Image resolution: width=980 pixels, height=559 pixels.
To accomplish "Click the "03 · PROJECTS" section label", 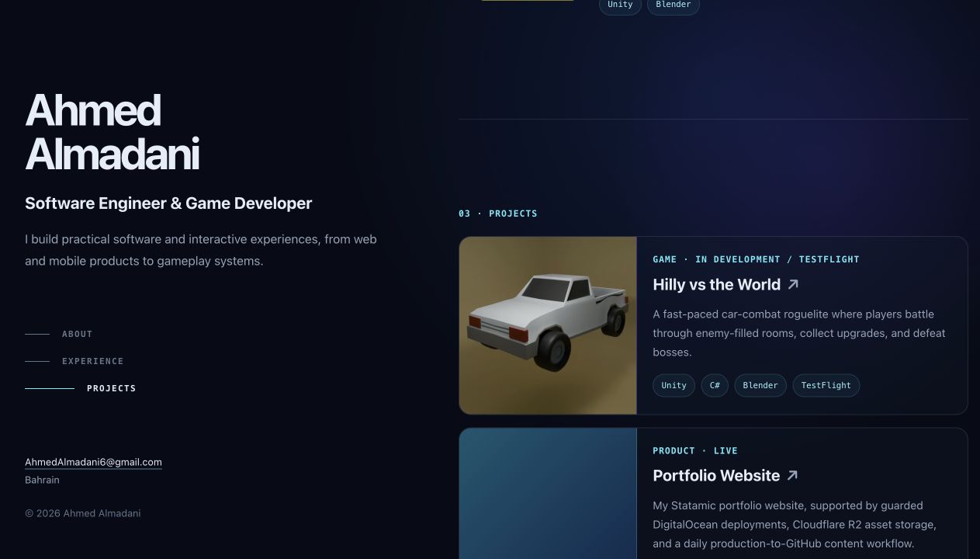I will [498, 214].
